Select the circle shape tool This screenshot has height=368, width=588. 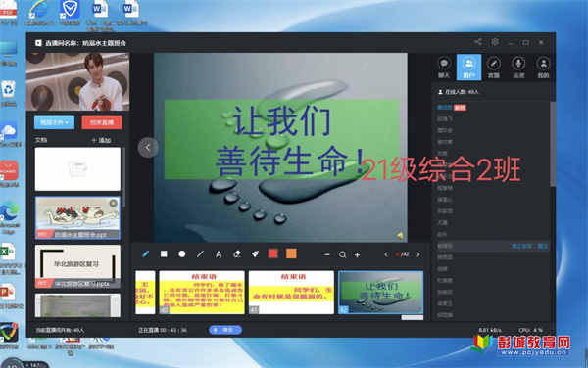tap(182, 254)
